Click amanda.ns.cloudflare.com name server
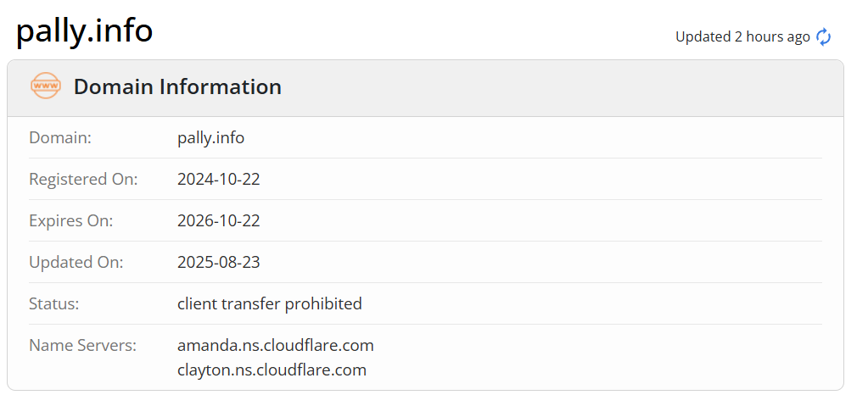Viewport: 868px width, 406px height. 275,345
